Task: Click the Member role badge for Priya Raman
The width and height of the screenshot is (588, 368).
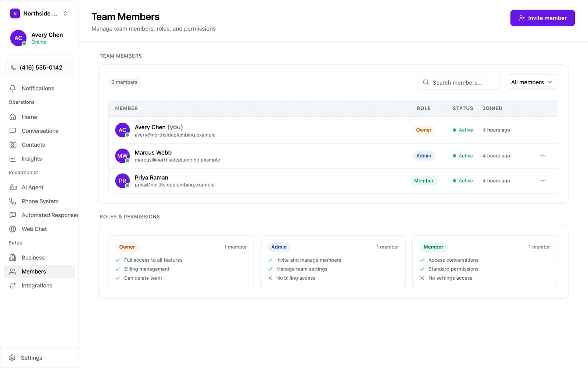Action: [x=424, y=181]
